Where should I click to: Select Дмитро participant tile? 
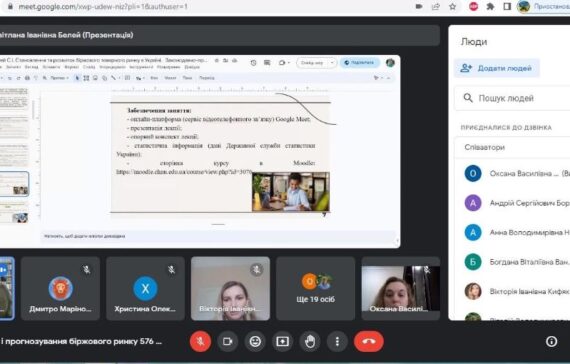click(60, 288)
